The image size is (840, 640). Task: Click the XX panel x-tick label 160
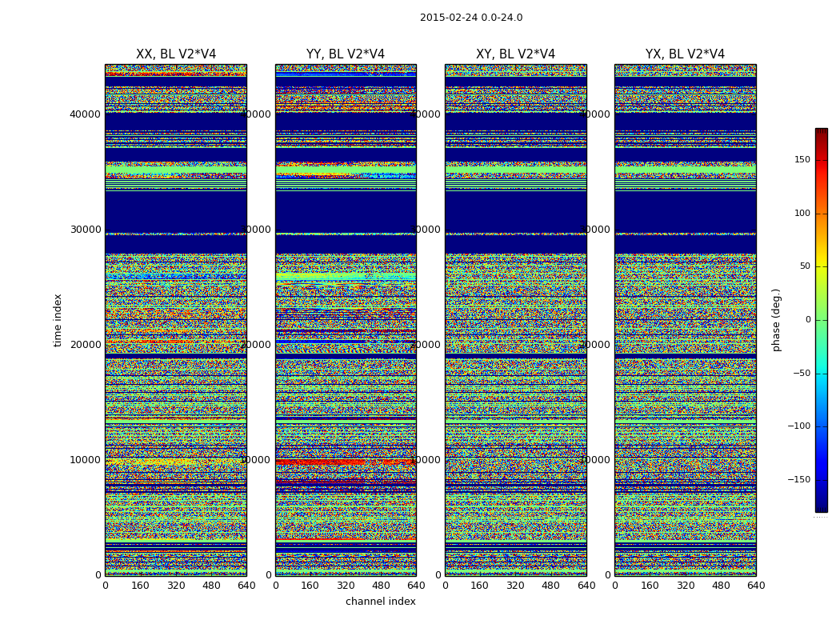click(x=140, y=586)
